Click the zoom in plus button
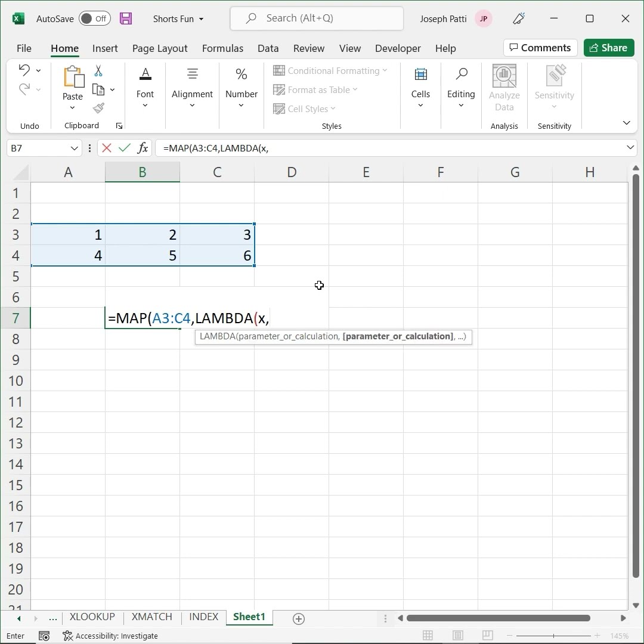Viewport: 644px width, 644px height. [x=597, y=636]
